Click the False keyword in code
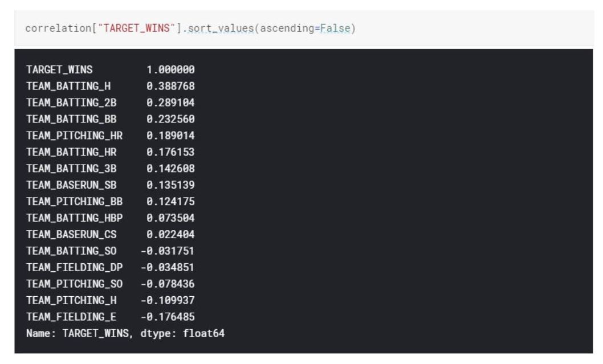This screenshot has height=364, width=603. pyautogui.click(x=335, y=28)
